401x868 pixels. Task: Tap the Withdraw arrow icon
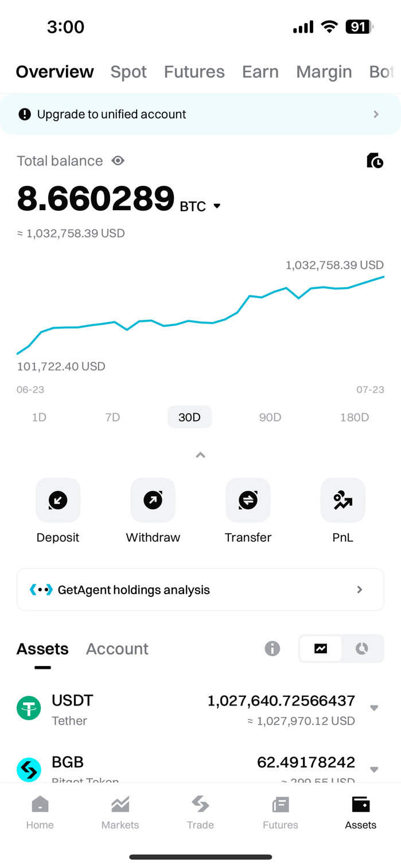click(153, 501)
